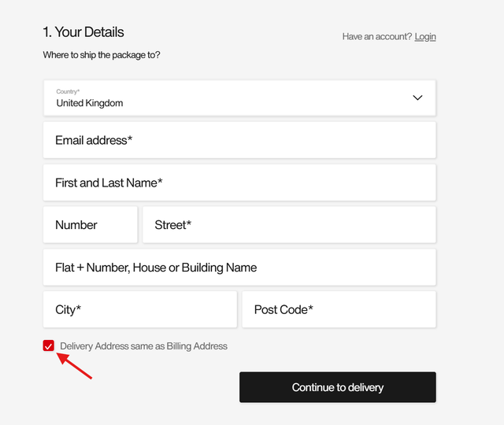Click the City input field
This screenshot has height=425, width=504.
140,310
